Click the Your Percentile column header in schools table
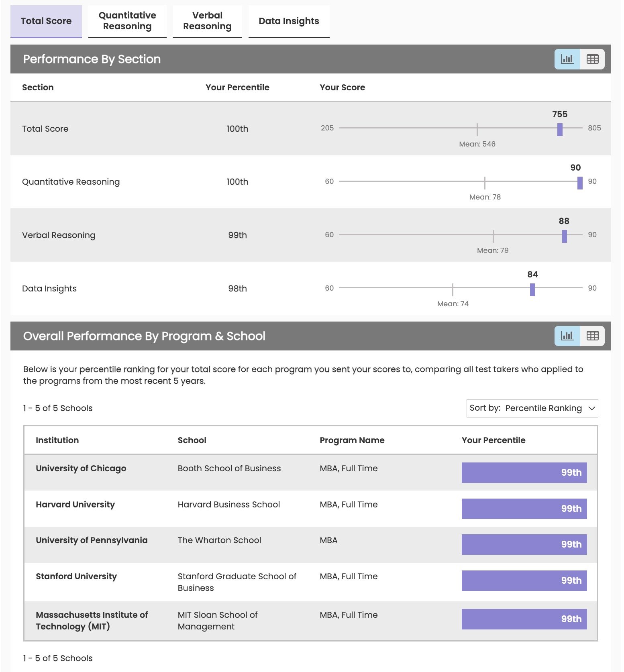This screenshot has width=624, height=672. tap(493, 440)
